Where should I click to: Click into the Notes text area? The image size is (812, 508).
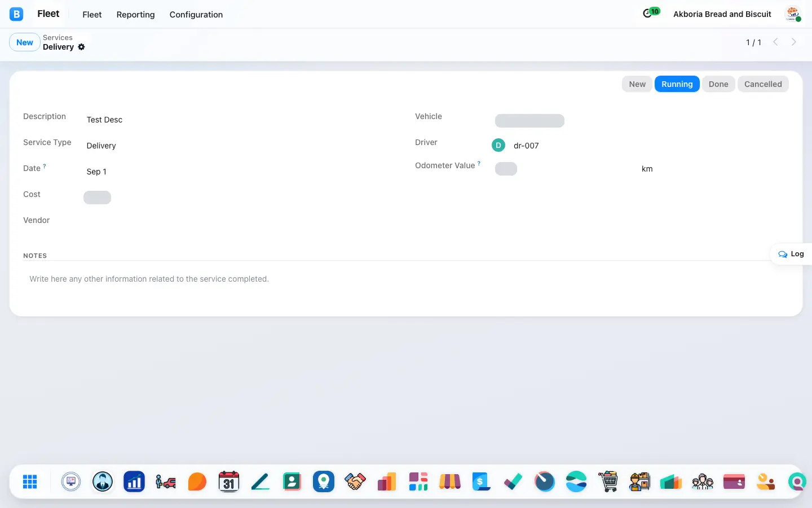point(406,279)
